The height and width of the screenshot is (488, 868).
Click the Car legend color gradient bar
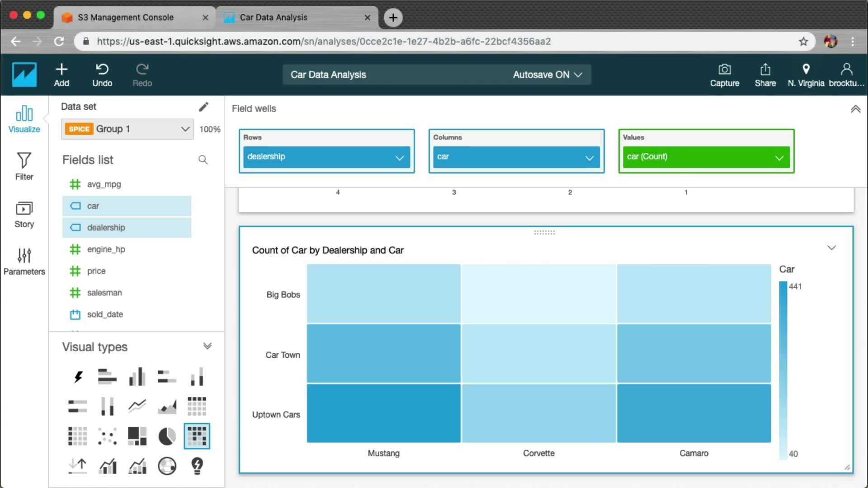coord(783,371)
